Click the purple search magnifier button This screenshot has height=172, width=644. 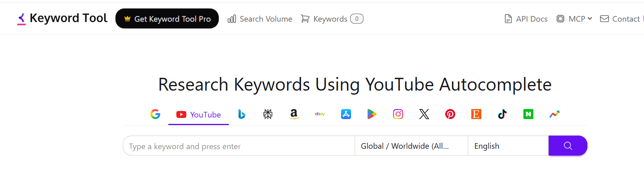(568, 146)
